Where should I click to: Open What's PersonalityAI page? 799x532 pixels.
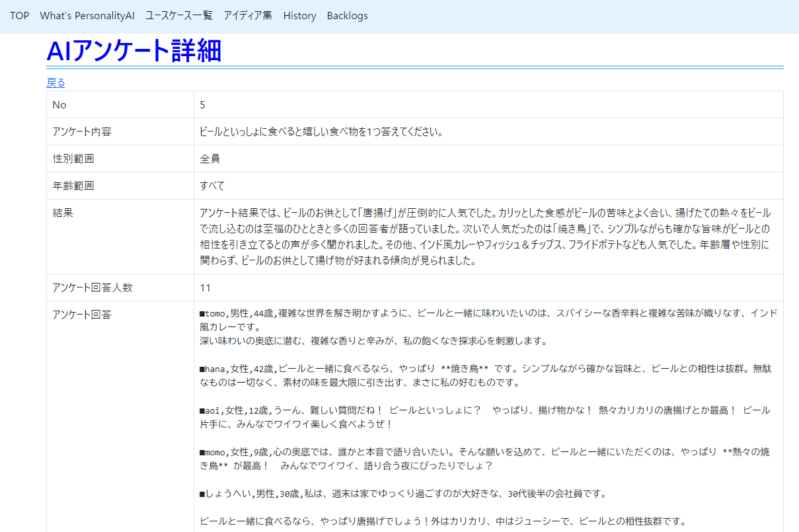click(87, 16)
